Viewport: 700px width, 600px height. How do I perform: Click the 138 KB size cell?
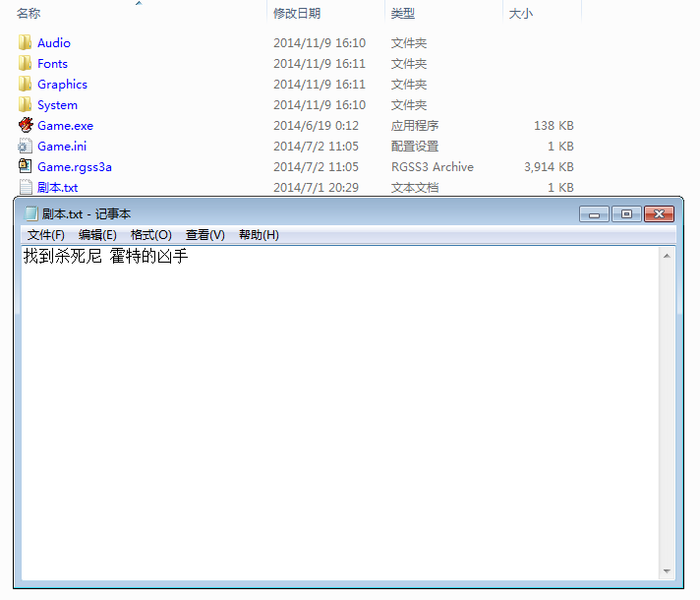tap(554, 126)
